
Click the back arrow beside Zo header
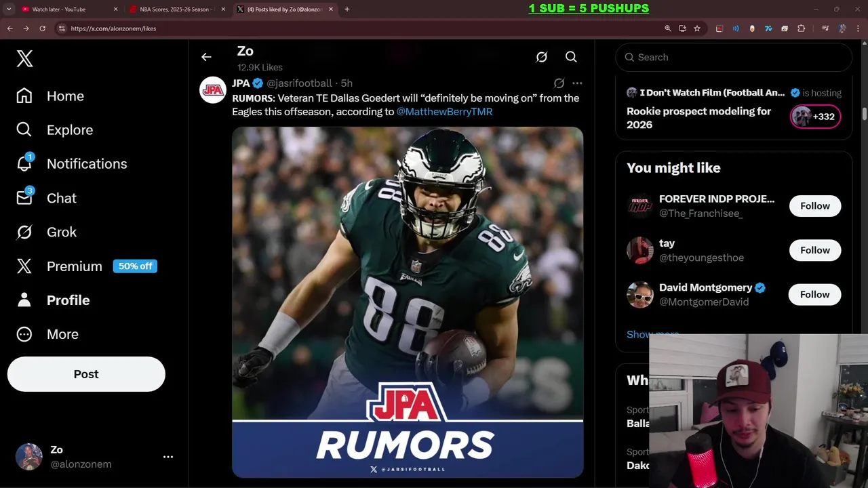tap(206, 57)
